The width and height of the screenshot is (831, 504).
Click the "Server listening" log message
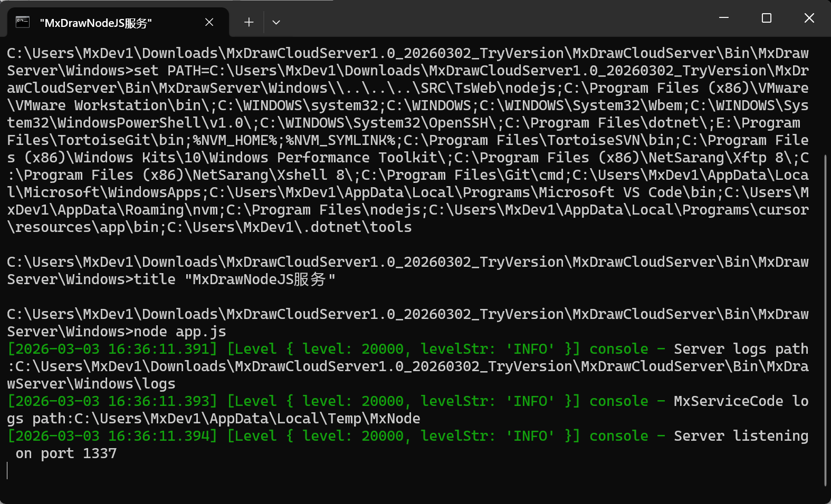click(741, 436)
